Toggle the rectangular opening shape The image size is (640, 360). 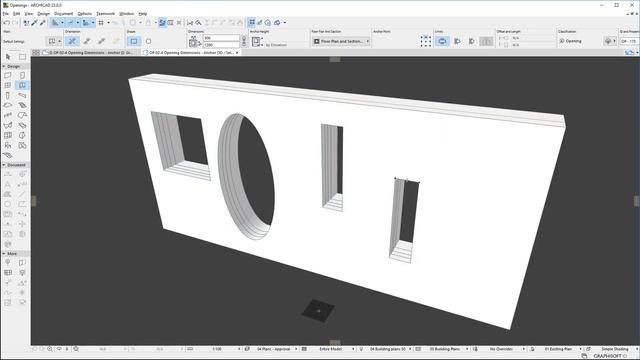click(x=134, y=41)
